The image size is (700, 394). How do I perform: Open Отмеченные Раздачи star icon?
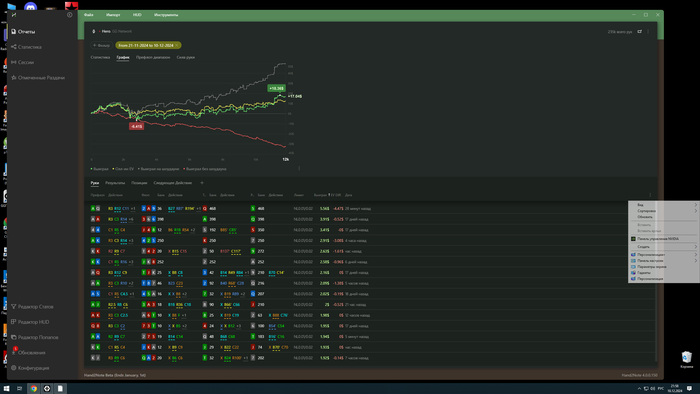pos(13,77)
